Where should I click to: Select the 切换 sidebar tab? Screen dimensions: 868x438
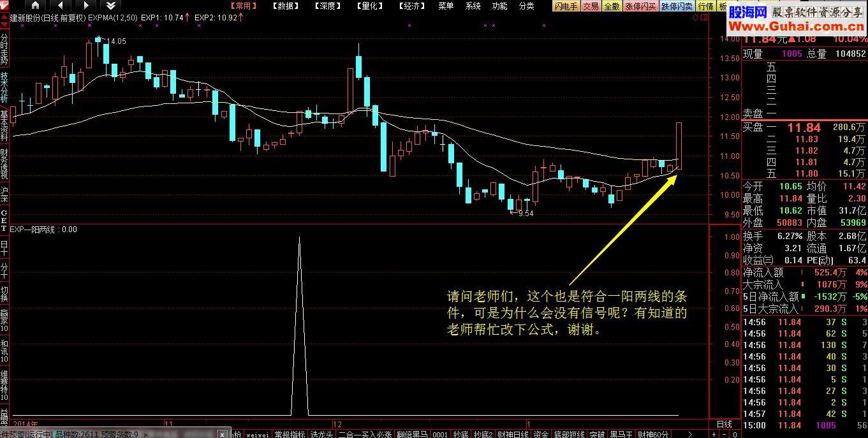click(x=4, y=294)
